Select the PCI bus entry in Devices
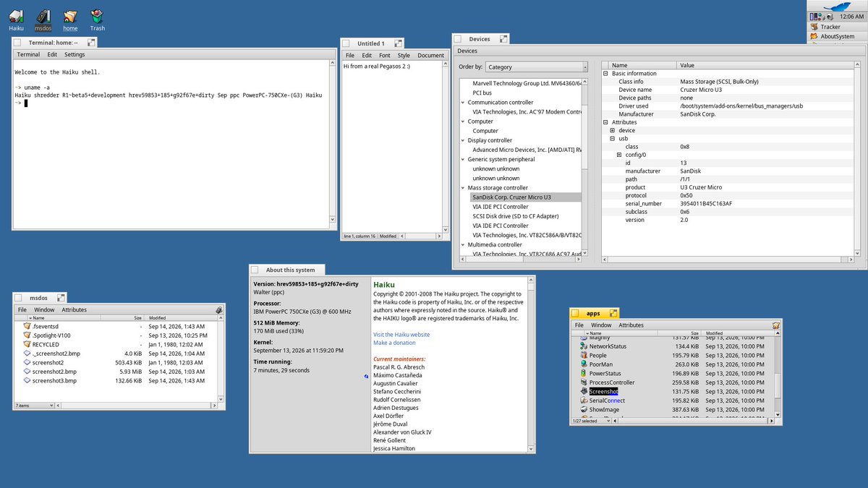Screen dimensions: 868x488 click(x=482, y=93)
